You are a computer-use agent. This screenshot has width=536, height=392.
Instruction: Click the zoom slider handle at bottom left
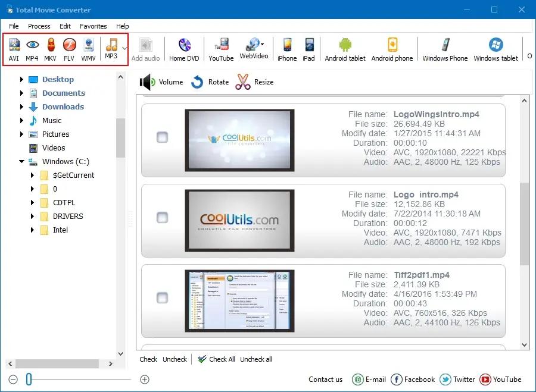[x=29, y=380]
